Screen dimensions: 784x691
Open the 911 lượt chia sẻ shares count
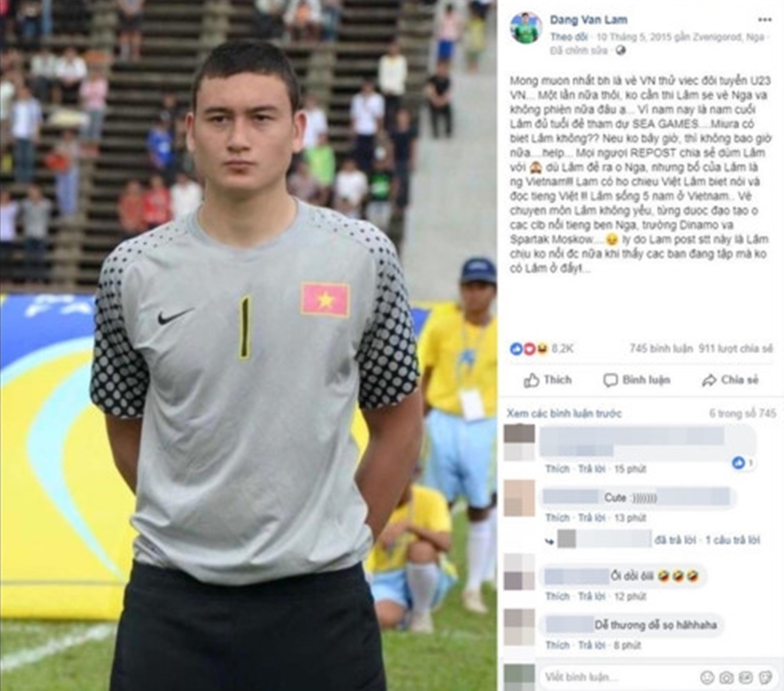coord(735,348)
